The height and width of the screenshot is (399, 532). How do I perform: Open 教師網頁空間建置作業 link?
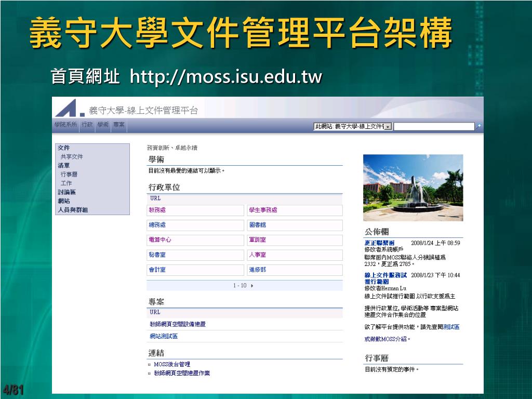pos(182,373)
